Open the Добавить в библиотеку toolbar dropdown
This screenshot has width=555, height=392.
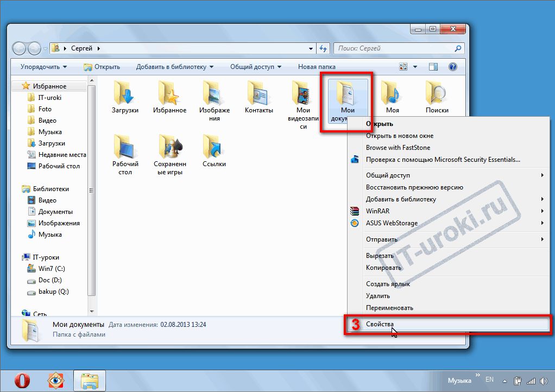[175, 67]
